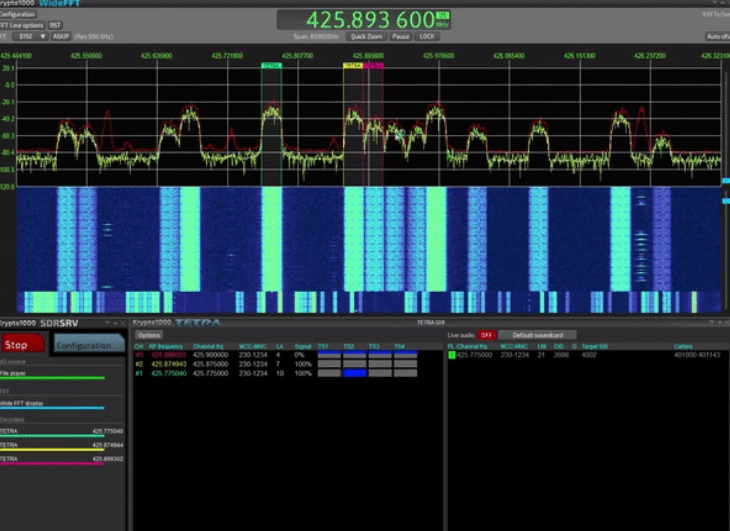Click the yellow TETRA marker on the spectrum

tap(352, 65)
